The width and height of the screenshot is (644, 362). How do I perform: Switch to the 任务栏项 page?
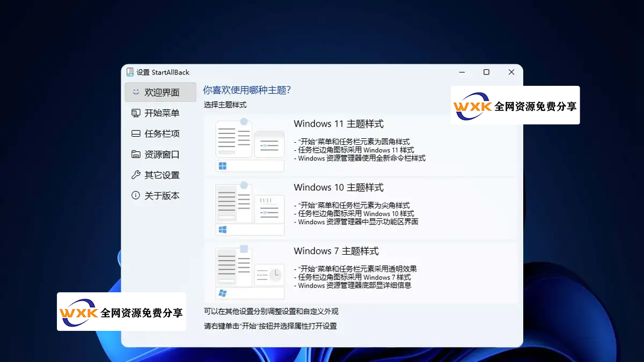pyautogui.click(x=160, y=134)
